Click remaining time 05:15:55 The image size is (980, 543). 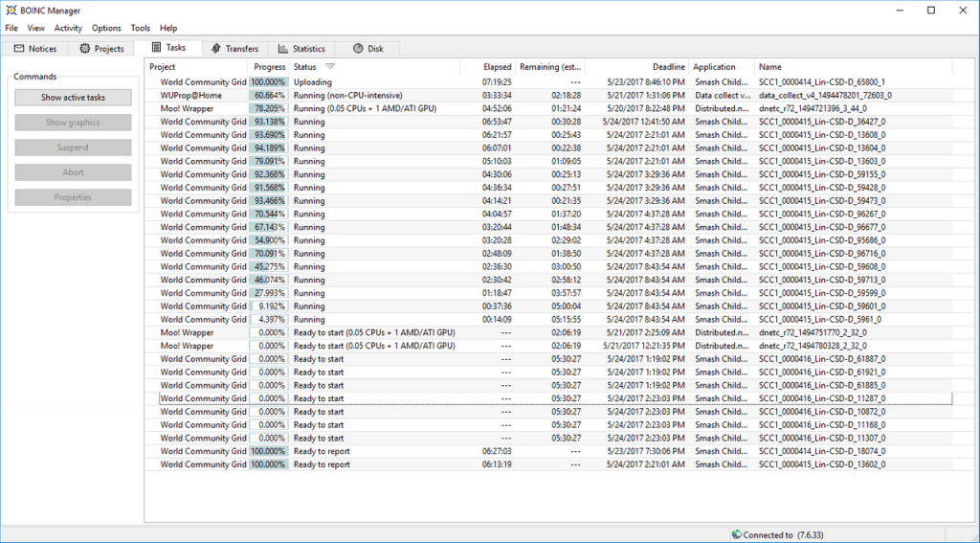[566, 319]
